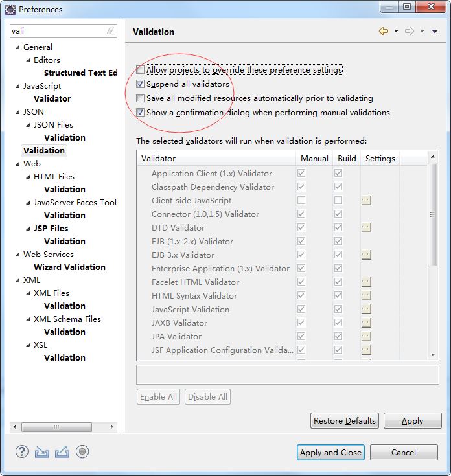451x476 pixels.
Task: Collapse the XML tree node
Action: 18,280
